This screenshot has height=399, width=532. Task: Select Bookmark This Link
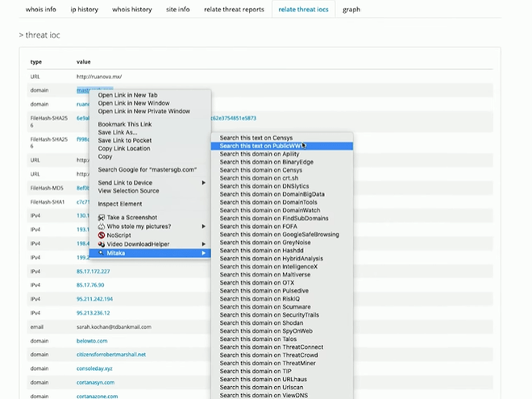tap(125, 124)
